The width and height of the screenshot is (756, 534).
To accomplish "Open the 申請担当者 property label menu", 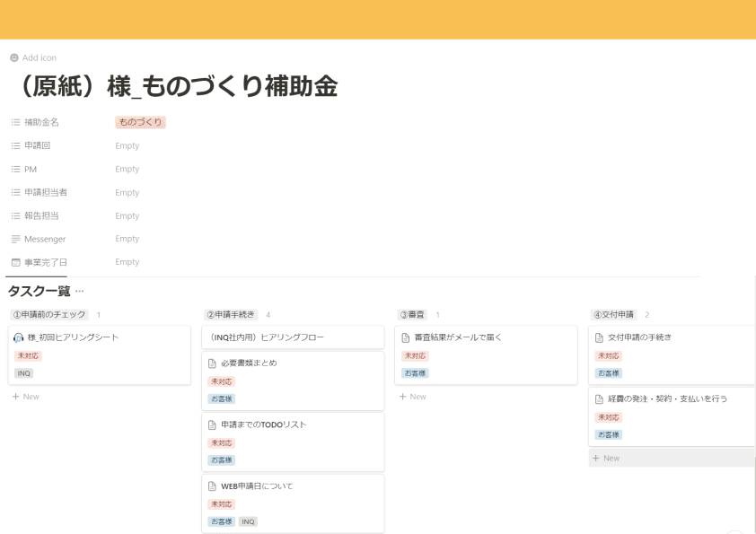I will [46, 192].
